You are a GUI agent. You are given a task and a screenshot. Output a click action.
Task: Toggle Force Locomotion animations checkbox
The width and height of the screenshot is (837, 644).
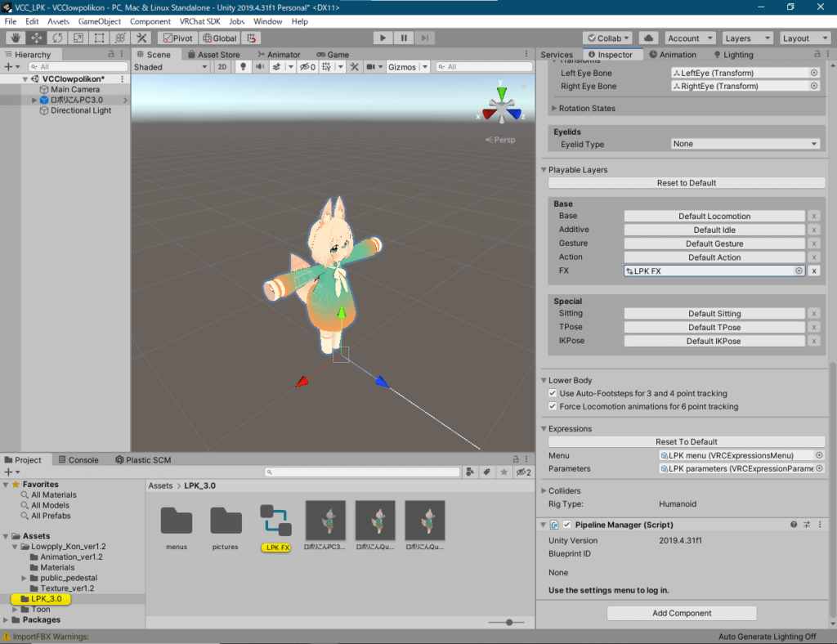tap(553, 406)
